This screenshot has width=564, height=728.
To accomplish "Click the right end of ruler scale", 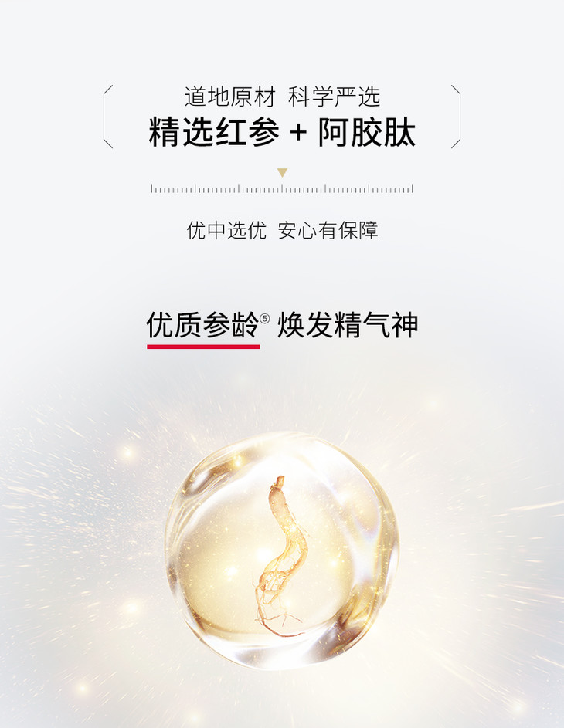I will click(x=412, y=188).
